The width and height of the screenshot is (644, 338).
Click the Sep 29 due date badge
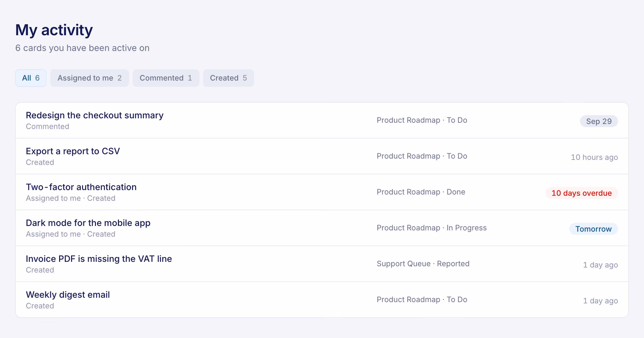pos(599,121)
